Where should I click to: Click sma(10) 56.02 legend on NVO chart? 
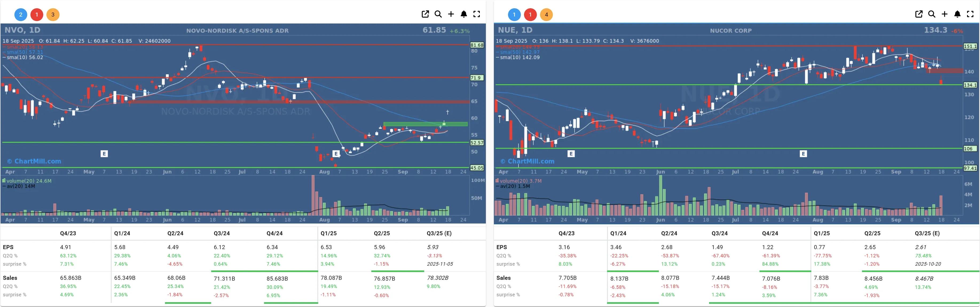click(x=23, y=57)
